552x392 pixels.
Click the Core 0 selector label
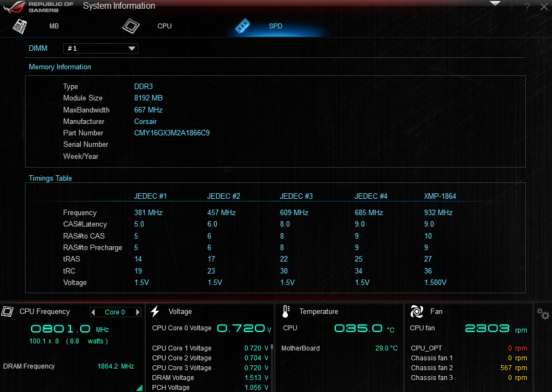[x=115, y=312]
